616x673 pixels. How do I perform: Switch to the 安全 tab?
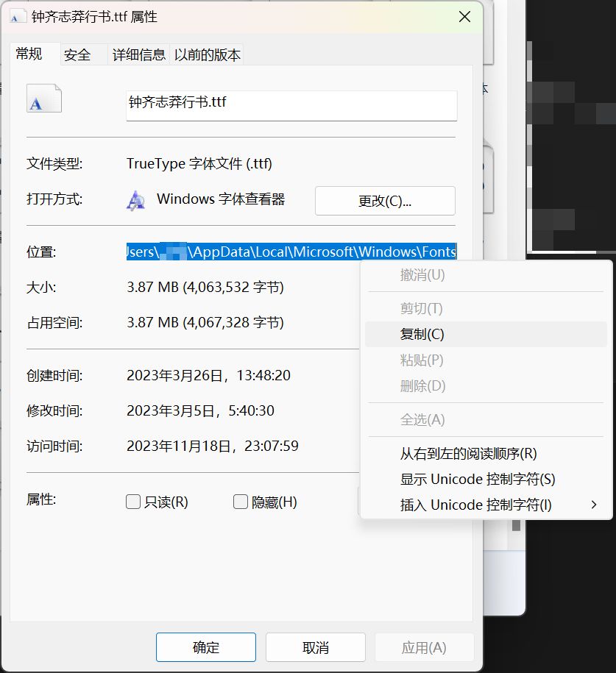coord(77,55)
